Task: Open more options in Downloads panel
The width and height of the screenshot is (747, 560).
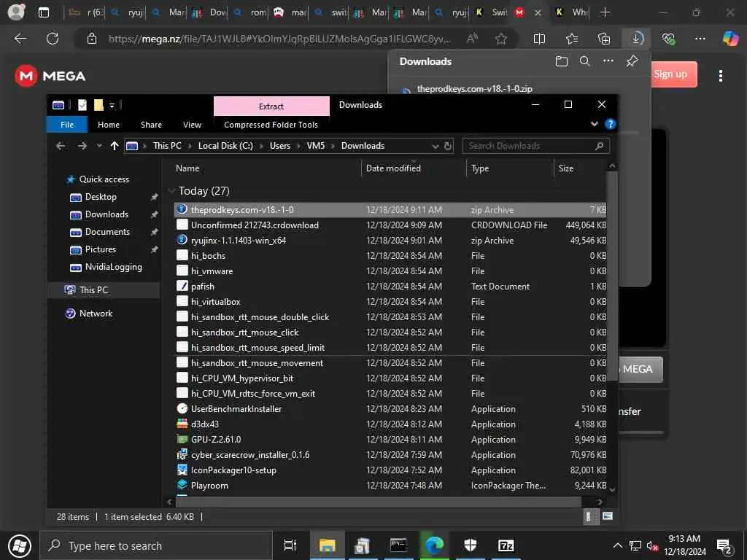Action: click(x=608, y=61)
